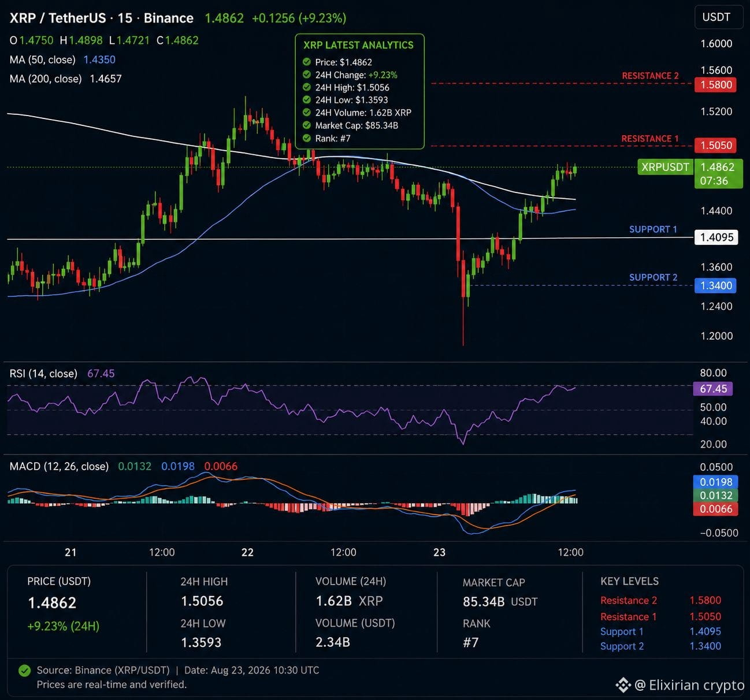Click the date 21 on the time axis

coord(70,552)
